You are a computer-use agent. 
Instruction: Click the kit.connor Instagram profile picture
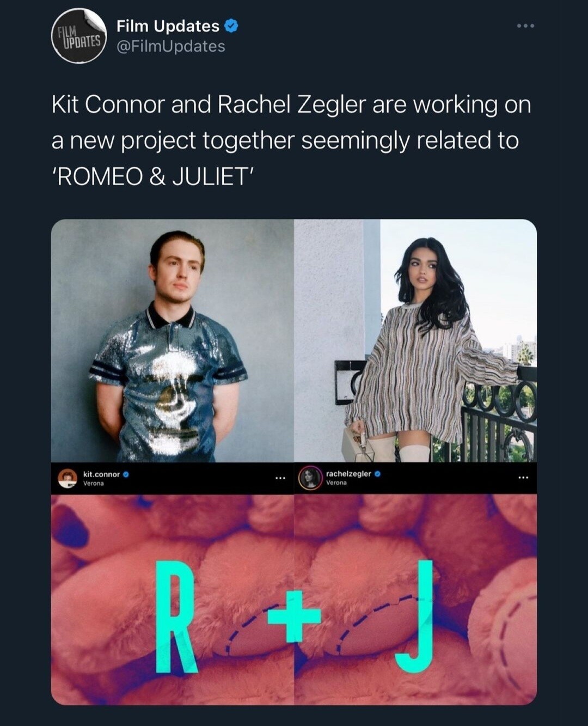click(x=68, y=478)
